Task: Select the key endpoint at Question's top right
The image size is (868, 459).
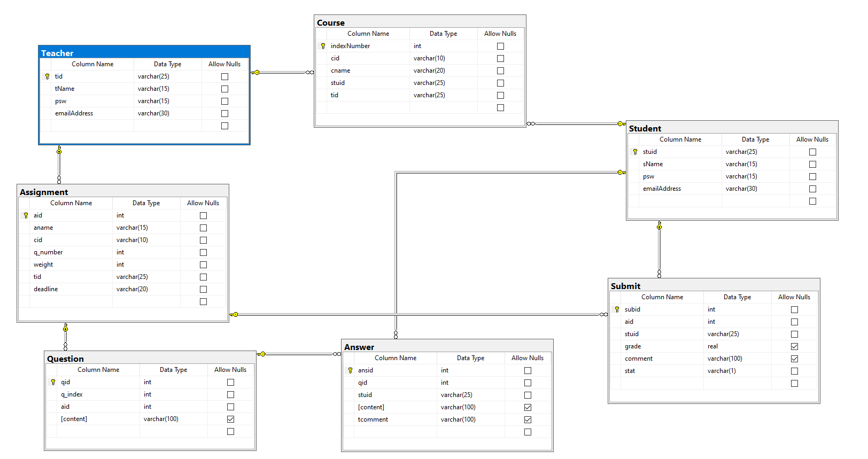Action: pos(261,354)
